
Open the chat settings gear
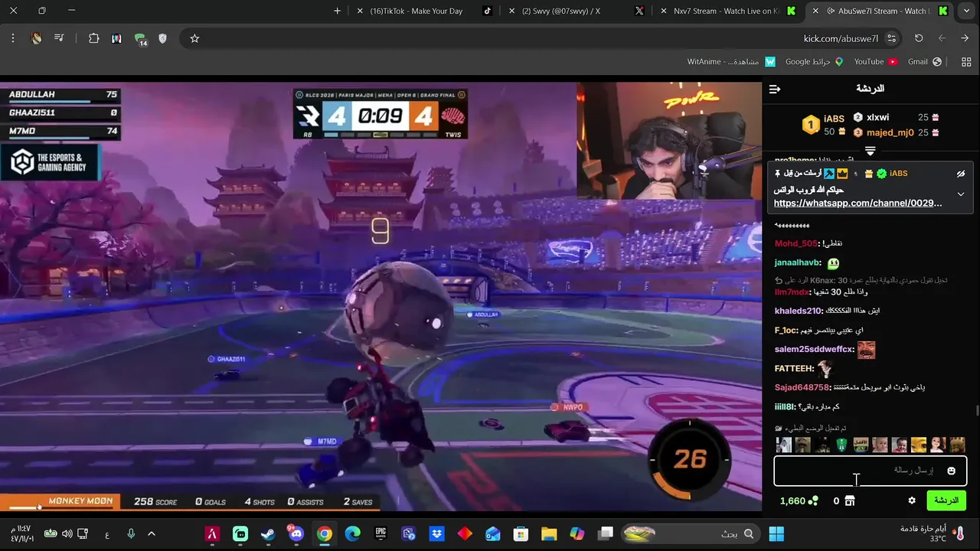tap(911, 500)
